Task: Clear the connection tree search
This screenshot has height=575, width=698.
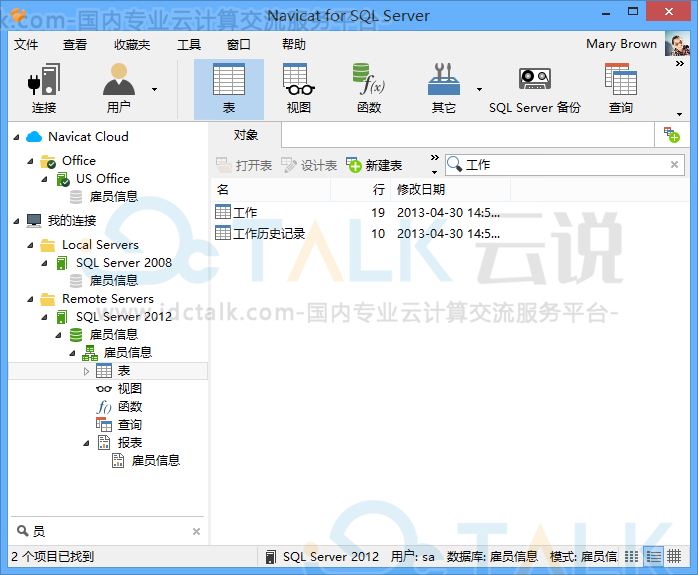Action: pos(196,531)
